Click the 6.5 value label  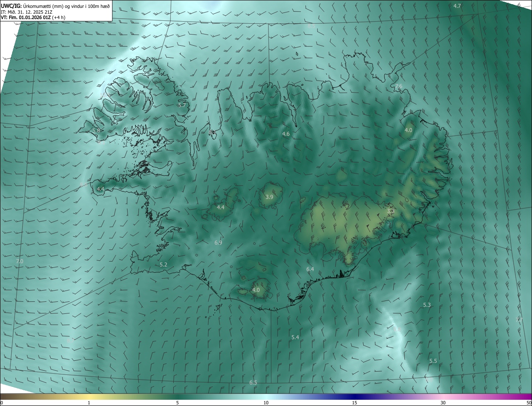click(253, 382)
